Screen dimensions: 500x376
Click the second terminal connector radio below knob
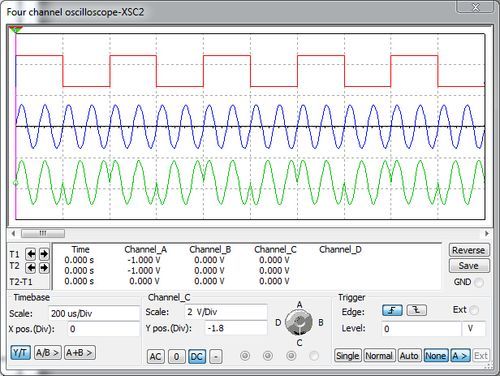tap(268, 356)
